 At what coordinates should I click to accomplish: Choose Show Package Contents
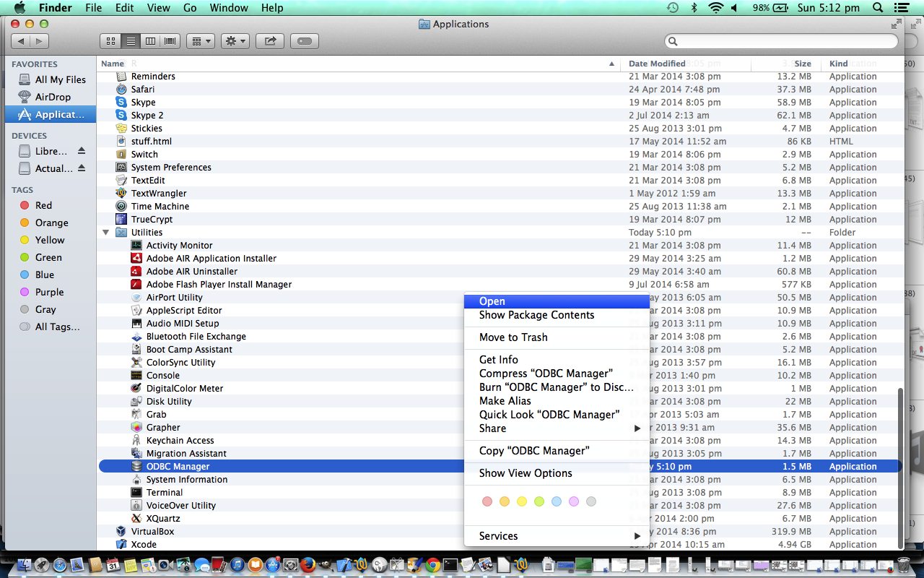pyautogui.click(x=557, y=315)
